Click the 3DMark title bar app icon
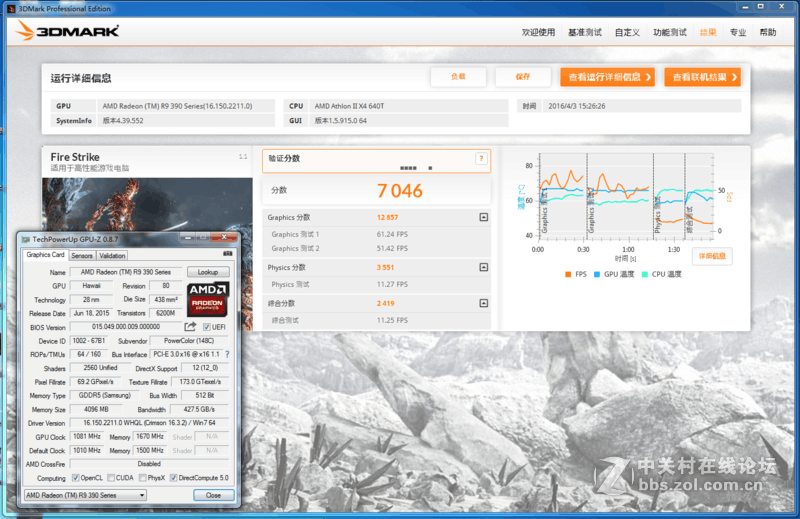800x519 pixels. 11,9
